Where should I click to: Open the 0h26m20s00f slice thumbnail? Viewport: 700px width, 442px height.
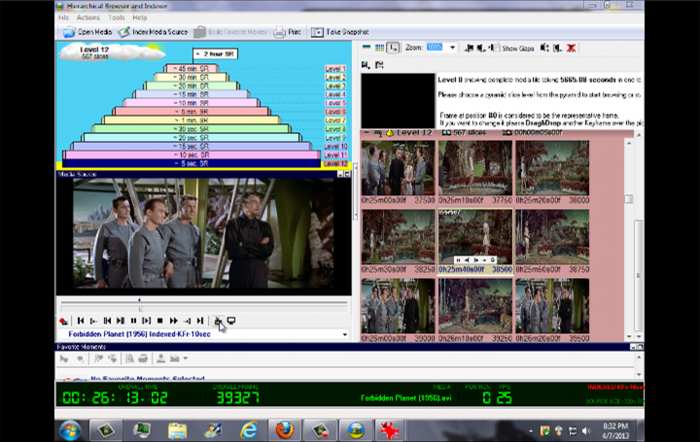click(x=552, y=306)
